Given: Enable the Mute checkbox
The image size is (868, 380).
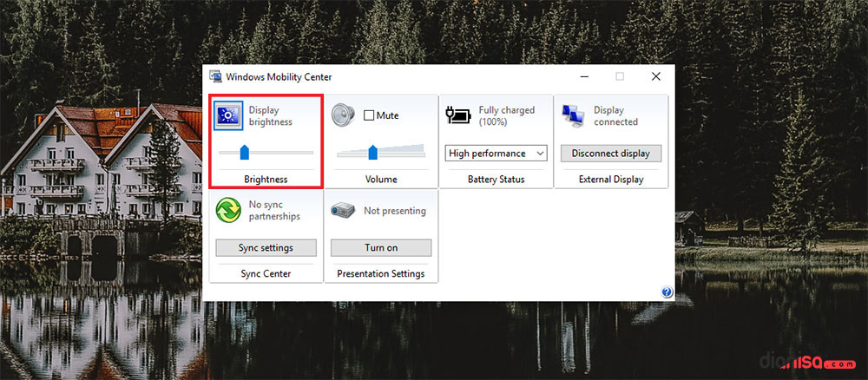Looking at the screenshot, I should point(369,115).
